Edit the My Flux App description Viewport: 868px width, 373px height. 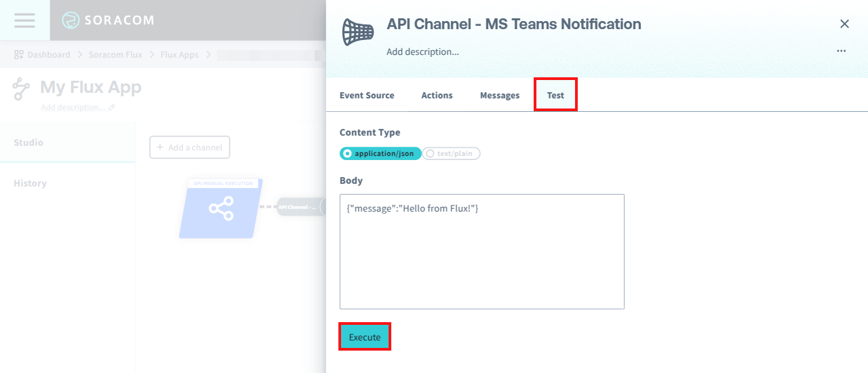pos(78,107)
